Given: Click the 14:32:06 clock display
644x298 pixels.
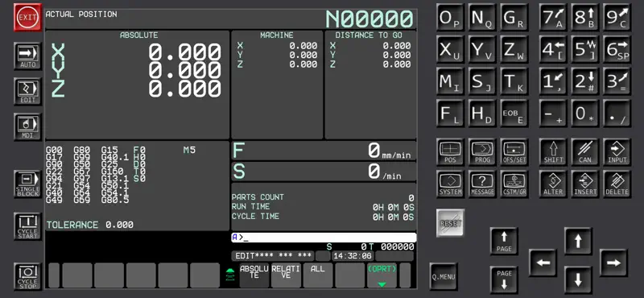Looking at the screenshot, I should pyautogui.click(x=353, y=256).
